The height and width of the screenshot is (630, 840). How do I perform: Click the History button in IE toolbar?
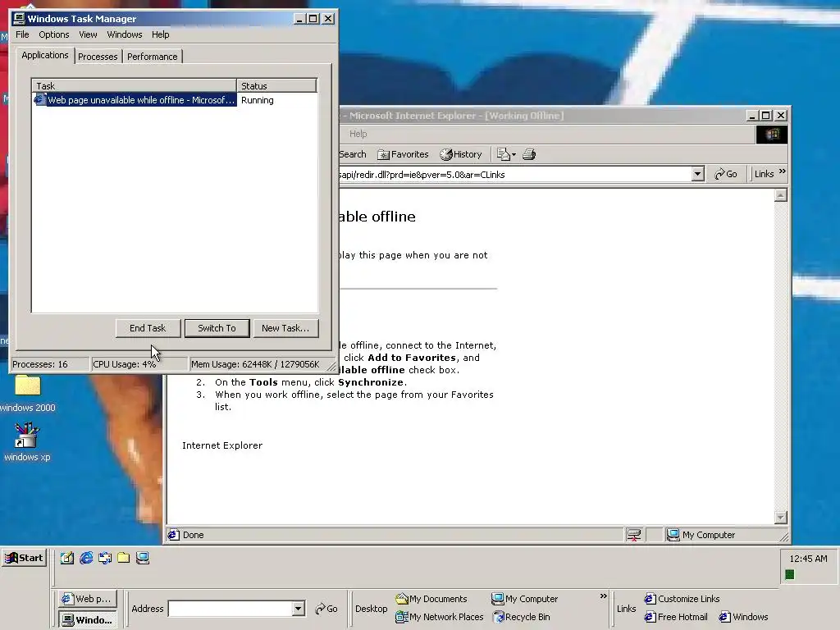pyautogui.click(x=461, y=154)
